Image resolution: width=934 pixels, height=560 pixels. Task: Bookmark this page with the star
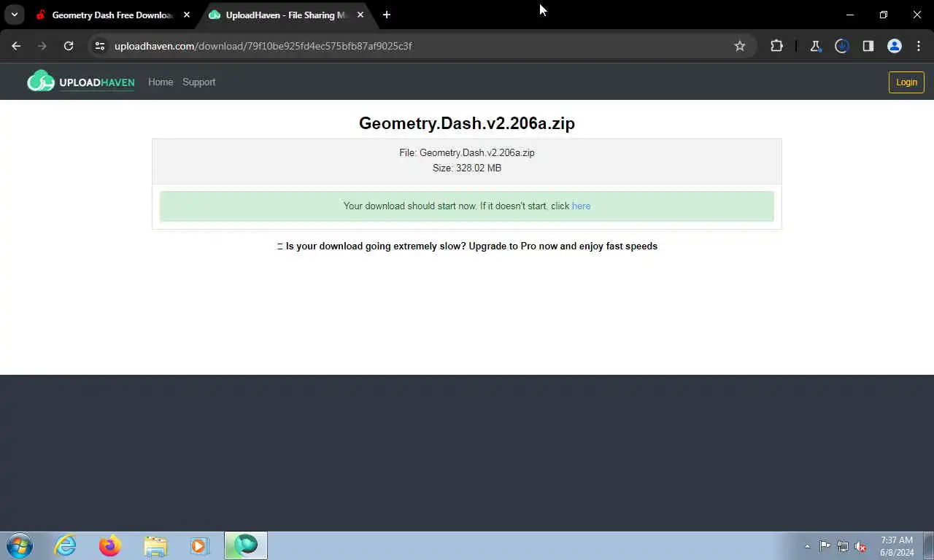(740, 46)
